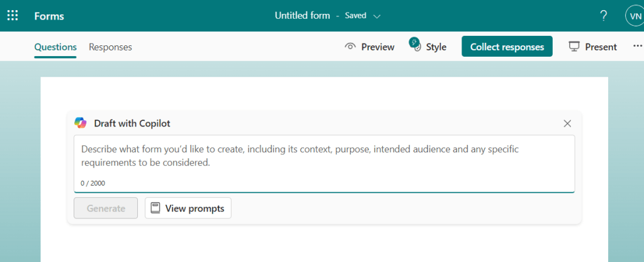Open the app launcher waffle icon
The height and width of the screenshot is (262, 644).
pos(13,16)
